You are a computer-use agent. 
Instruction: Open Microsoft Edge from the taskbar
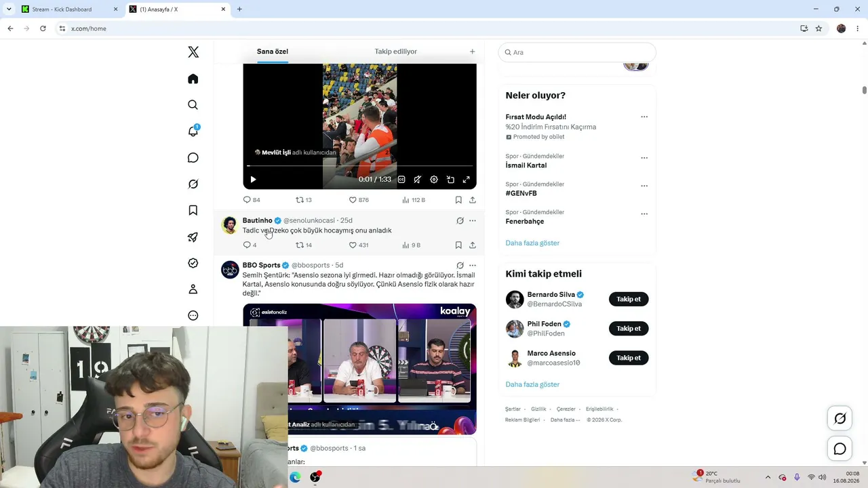(x=295, y=477)
